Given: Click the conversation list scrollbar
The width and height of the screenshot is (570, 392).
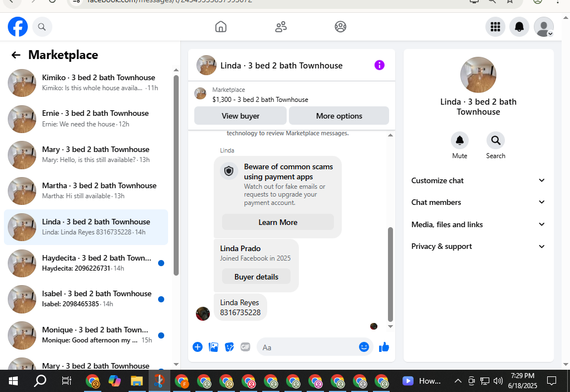Looking at the screenshot, I should (176, 175).
